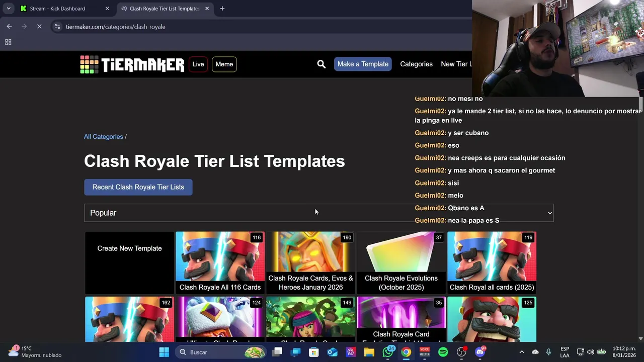
Task: Open Clash Royale Card Evolution 35-item template
Action: pyautogui.click(x=401, y=319)
